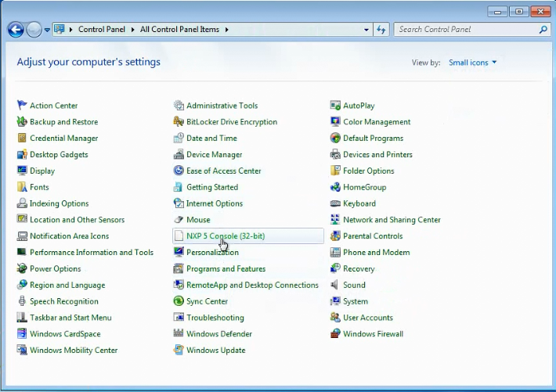The image size is (556, 392).
Task: Click the search magnifier icon
Action: pyautogui.click(x=543, y=30)
